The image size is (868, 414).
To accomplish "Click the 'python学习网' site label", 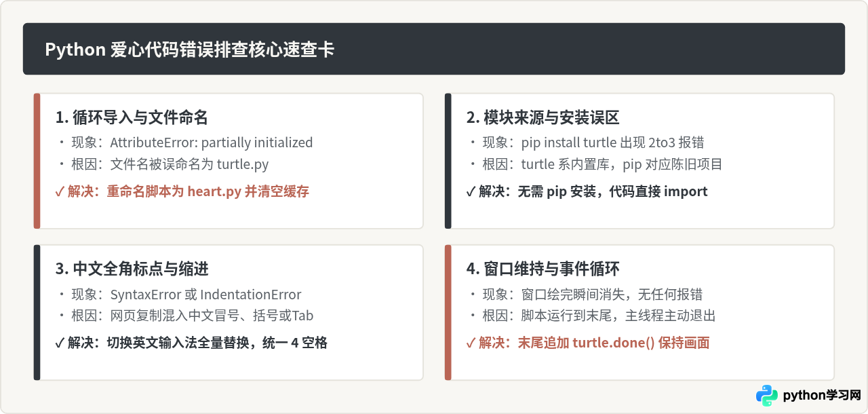I will pos(822,396).
